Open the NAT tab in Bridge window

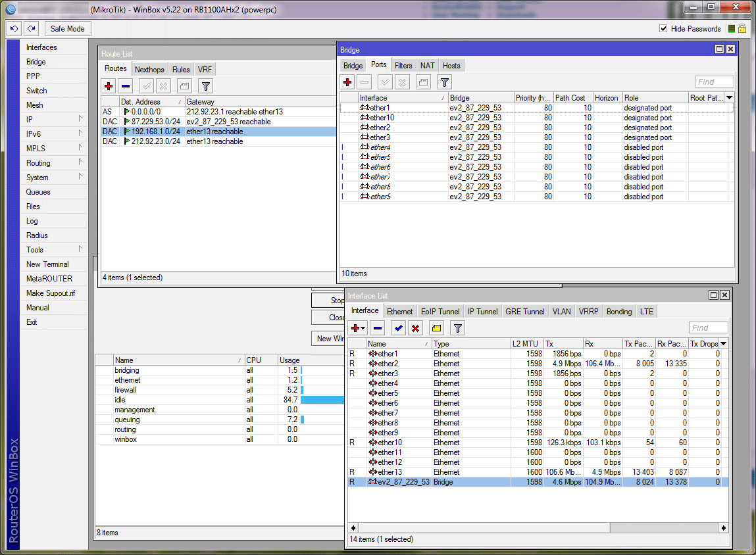[427, 66]
